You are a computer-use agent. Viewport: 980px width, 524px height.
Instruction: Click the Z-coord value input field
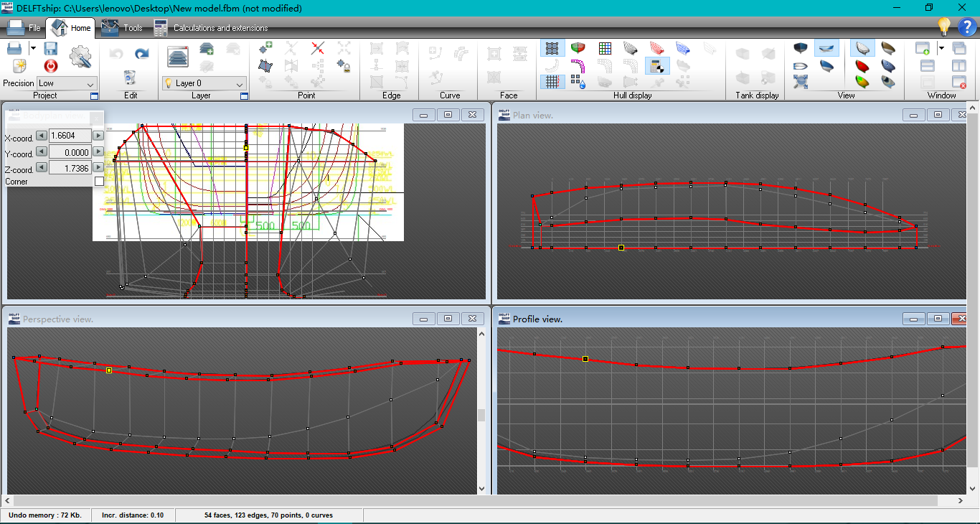pyautogui.click(x=70, y=168)
